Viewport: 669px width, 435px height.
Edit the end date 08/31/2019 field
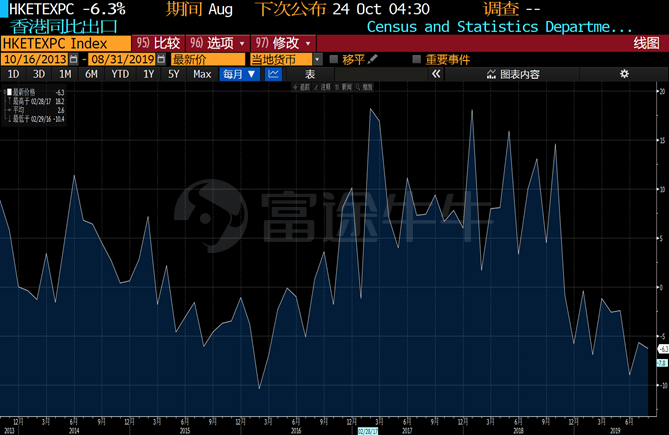click(122, 59)
